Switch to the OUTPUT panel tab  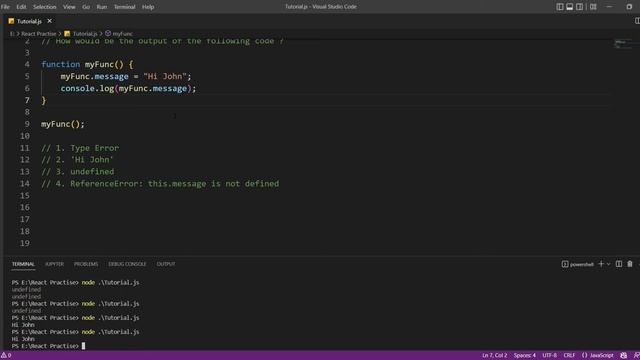click(x=166, y=264)
